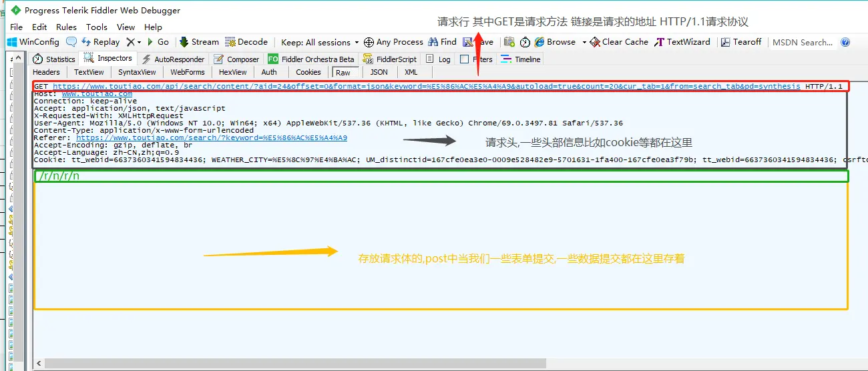Open the Help menu
The width and height of the screenshot is (868, 371).
point(153,27)
